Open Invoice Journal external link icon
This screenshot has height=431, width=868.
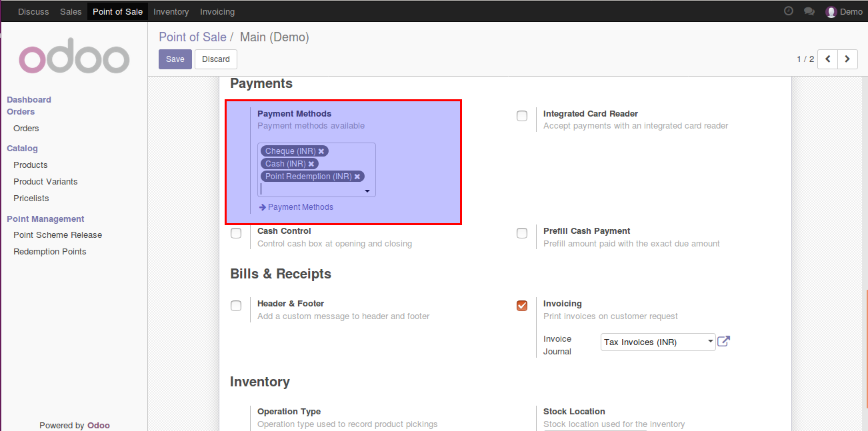click(723, 342)
